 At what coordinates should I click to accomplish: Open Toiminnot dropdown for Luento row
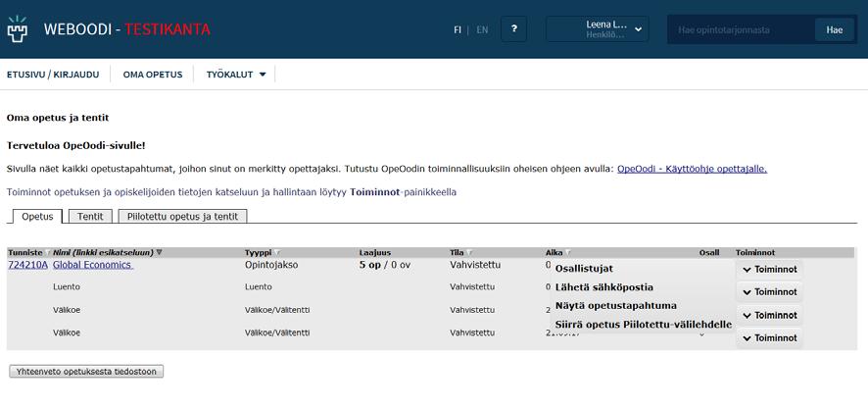pos(769,292)
